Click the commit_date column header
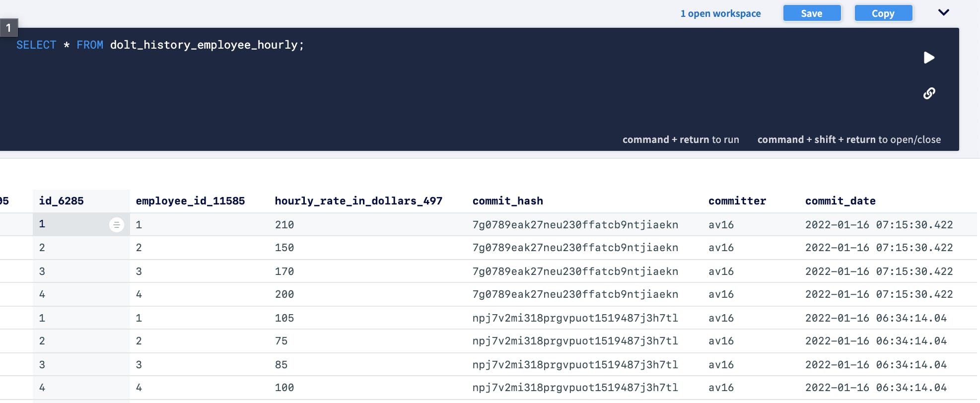This screenshot has height=403, width=980. pyautogui.click(x=840, y=201)
